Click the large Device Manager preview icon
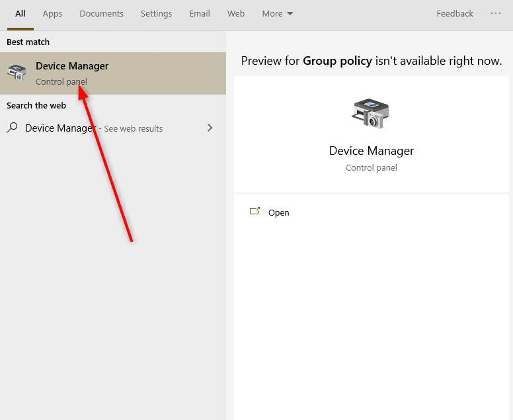This screenshot has height=420, width=513. tap(371, 113)
